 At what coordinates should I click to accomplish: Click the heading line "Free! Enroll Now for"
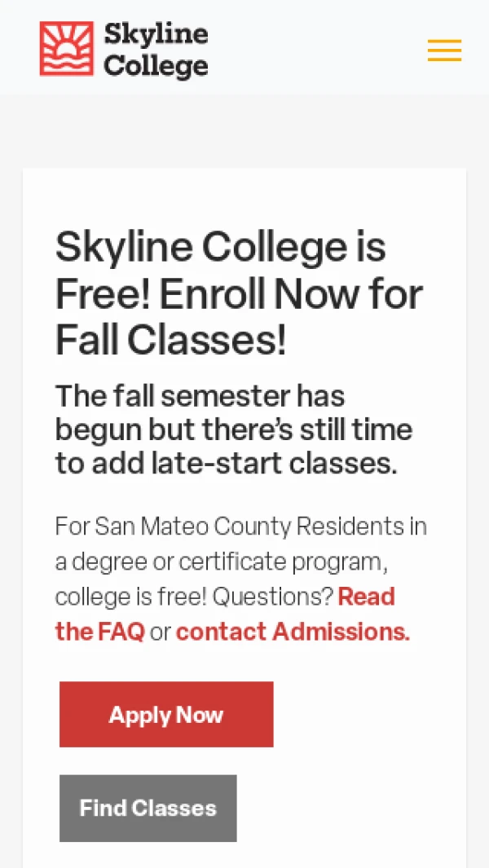pos(239,293)
